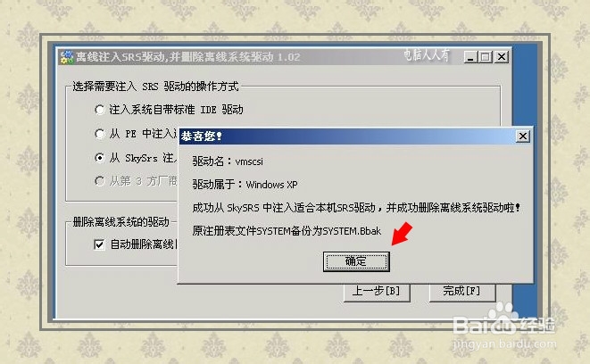Screen dimensions: 590x364
Task: Toggle the 自动删除离线 checkbox
Action: (99, 244)
